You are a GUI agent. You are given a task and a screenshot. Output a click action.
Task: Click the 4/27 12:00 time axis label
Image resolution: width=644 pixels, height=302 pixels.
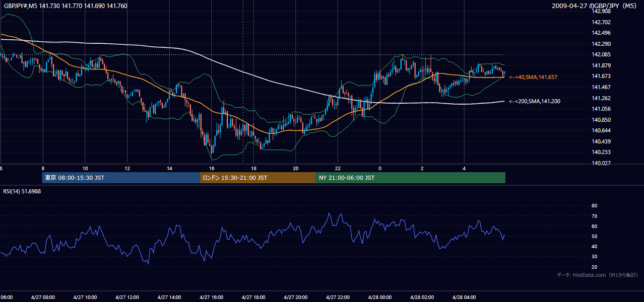(x=127, y=297)
